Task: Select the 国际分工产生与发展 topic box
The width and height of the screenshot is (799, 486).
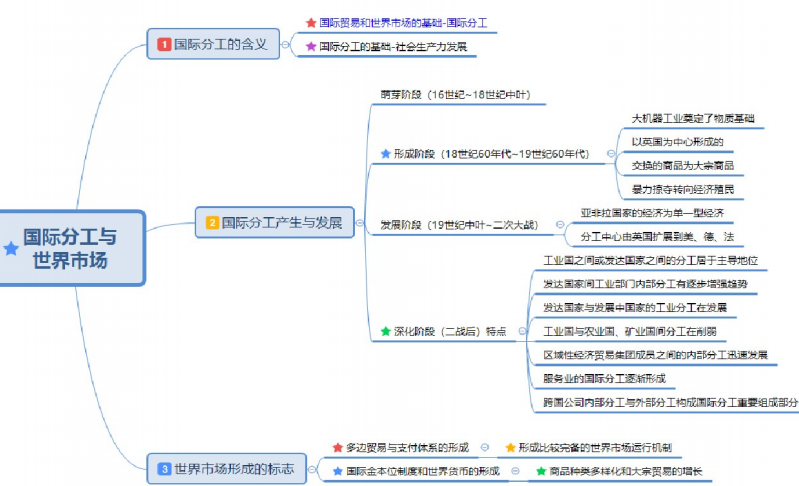Action: point(275,223)
